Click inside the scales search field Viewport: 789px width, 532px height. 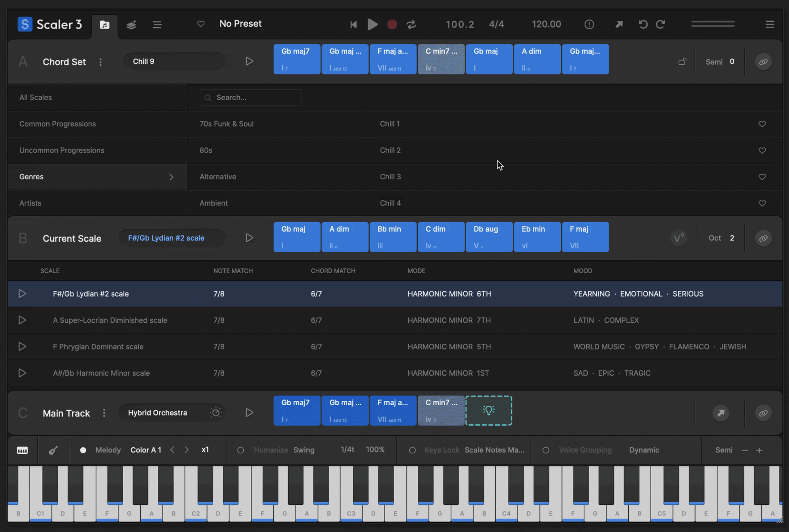tap(250, 97)
